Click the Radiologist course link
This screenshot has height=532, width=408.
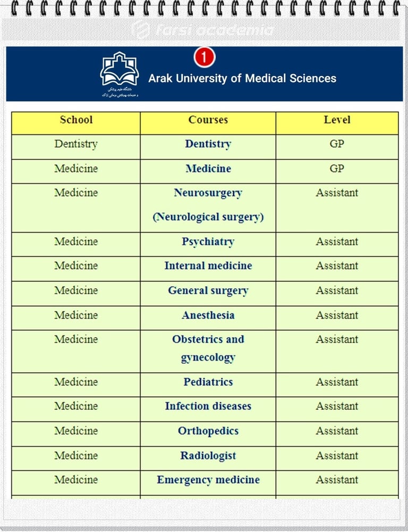click(x=208, y=456)
